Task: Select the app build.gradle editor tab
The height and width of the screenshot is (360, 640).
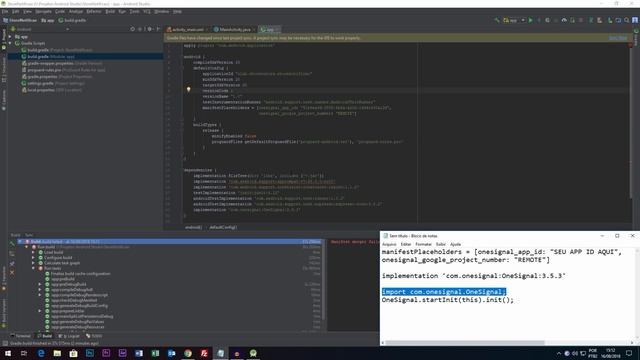Action: pyautogui.click(x=270, y=29)
